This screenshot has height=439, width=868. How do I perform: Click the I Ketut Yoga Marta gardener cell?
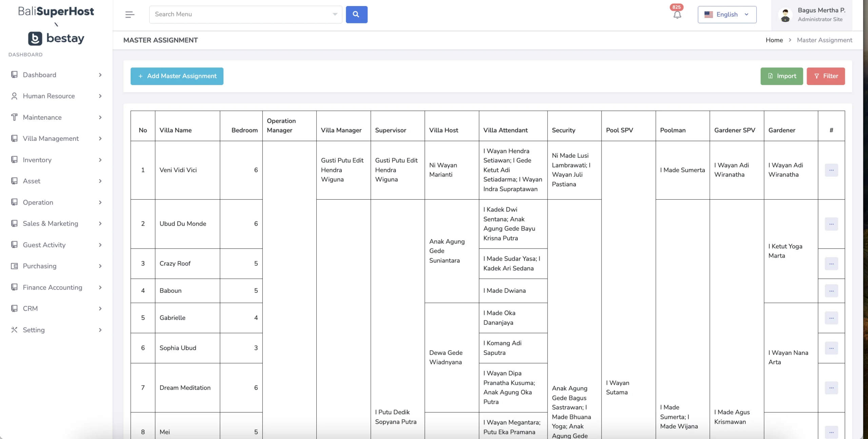click(791, 251)
